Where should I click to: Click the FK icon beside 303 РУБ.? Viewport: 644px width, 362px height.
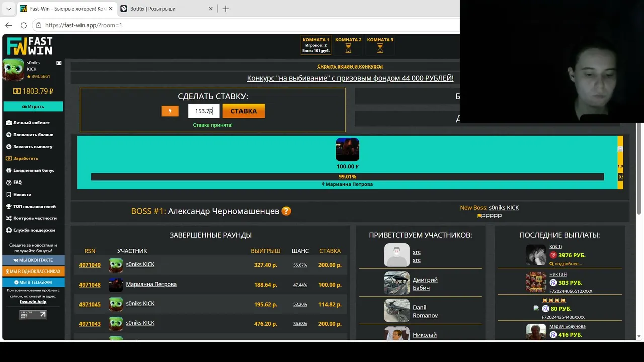coord(553,283)
